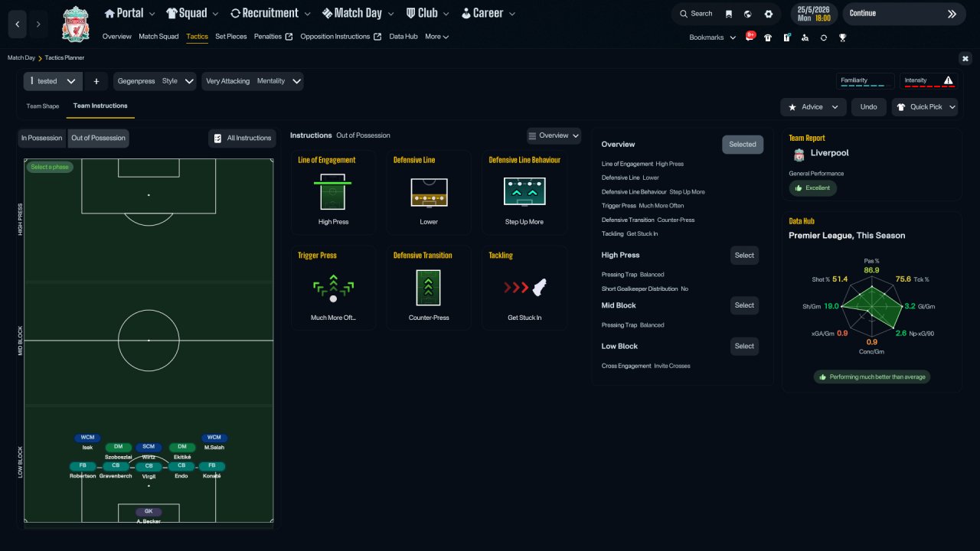
Task: Expand the Very Attacking Mentality dropdown
Action: (253, 81)
